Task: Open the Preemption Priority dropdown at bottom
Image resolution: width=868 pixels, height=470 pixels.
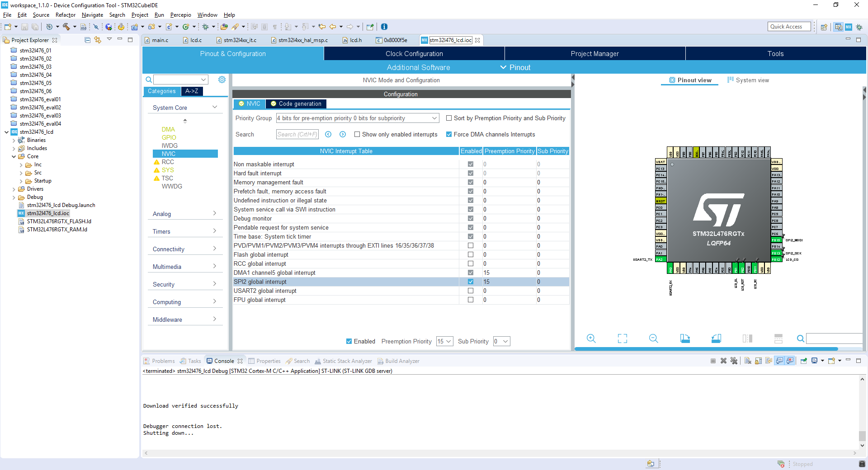Action: pyautogui.click(x=444, y=341)
